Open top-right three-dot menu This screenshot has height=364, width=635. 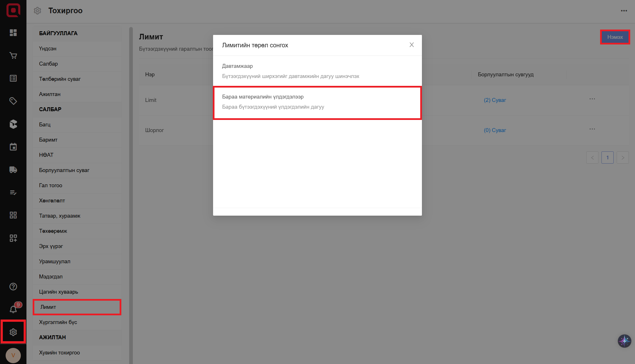624,11
